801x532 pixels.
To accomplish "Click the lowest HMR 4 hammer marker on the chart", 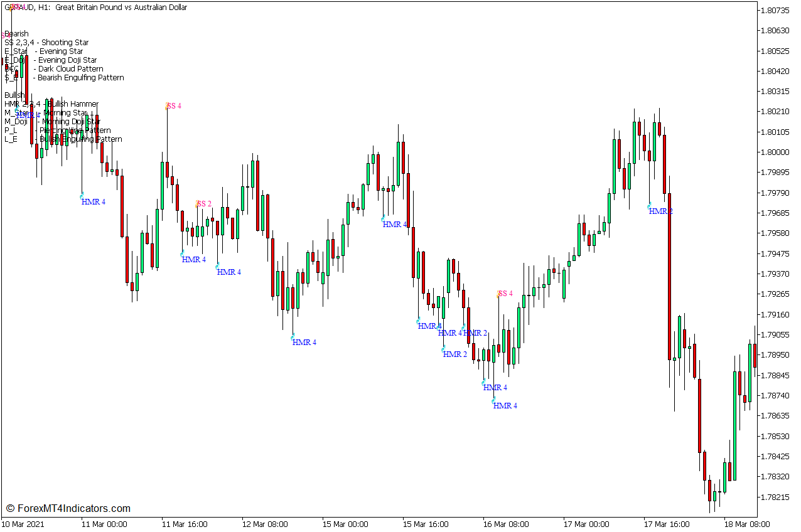I will [504, 406].
